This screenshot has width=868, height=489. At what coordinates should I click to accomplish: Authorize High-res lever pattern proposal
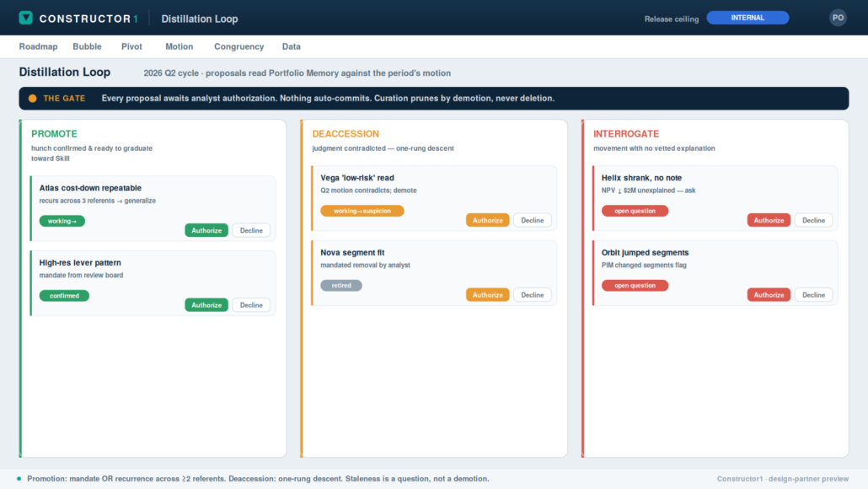206,305
